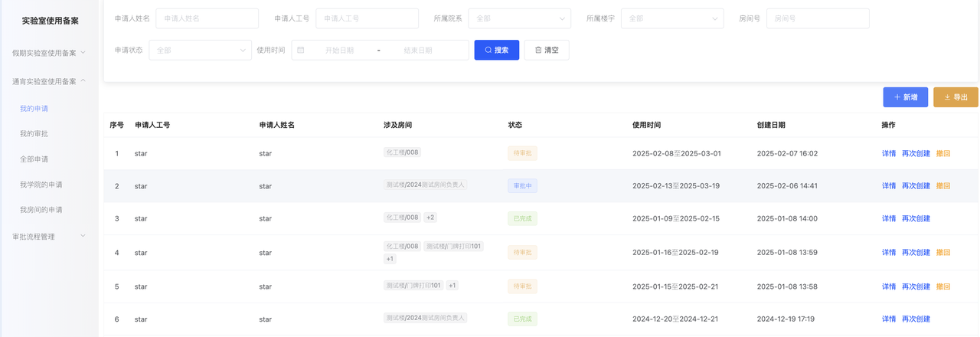Click 再次创建 for row 1
Image resolution: width=980 pixels, height=337 pixels.
tap(916, 153)
